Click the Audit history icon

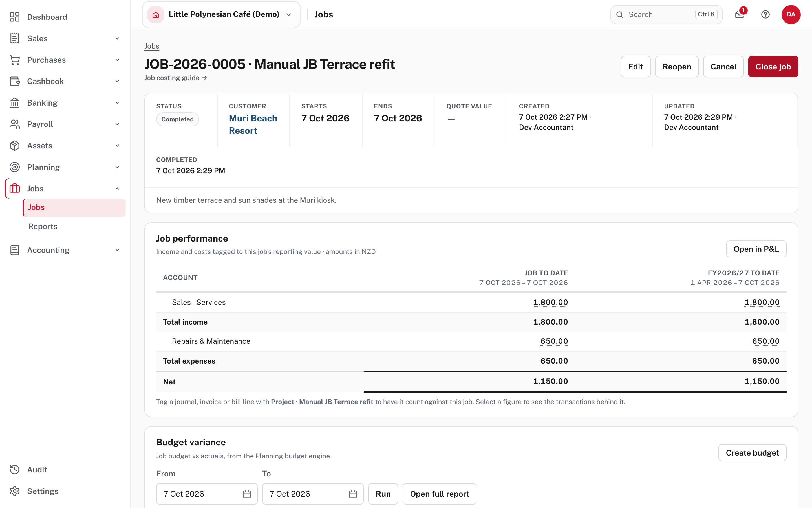pos(14,469)
